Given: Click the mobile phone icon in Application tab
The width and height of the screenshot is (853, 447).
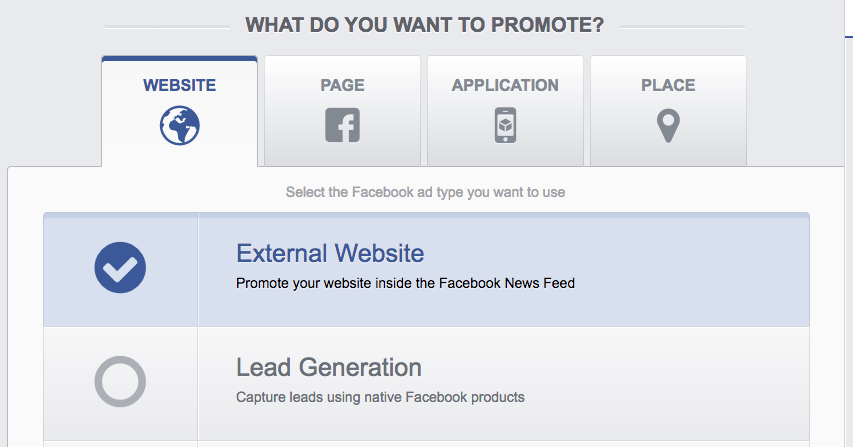Looking at the screenshot, I should (x=505, y=126).
